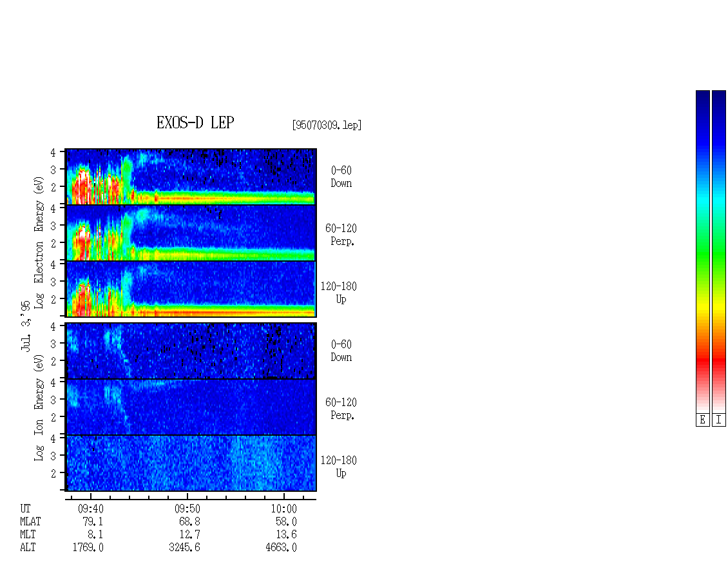Click the UT row label
The height and width of the screenshot is (564, 728).
point(25,509)
